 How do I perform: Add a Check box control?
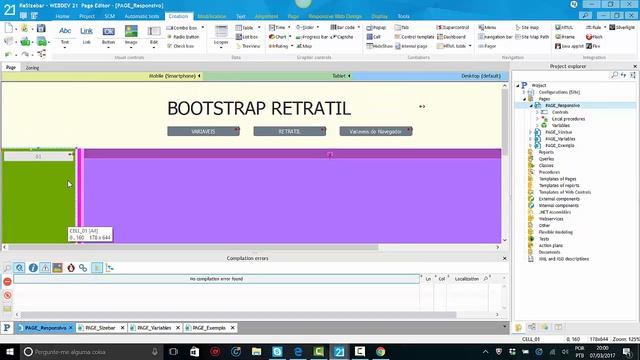[x=181, y=46]
